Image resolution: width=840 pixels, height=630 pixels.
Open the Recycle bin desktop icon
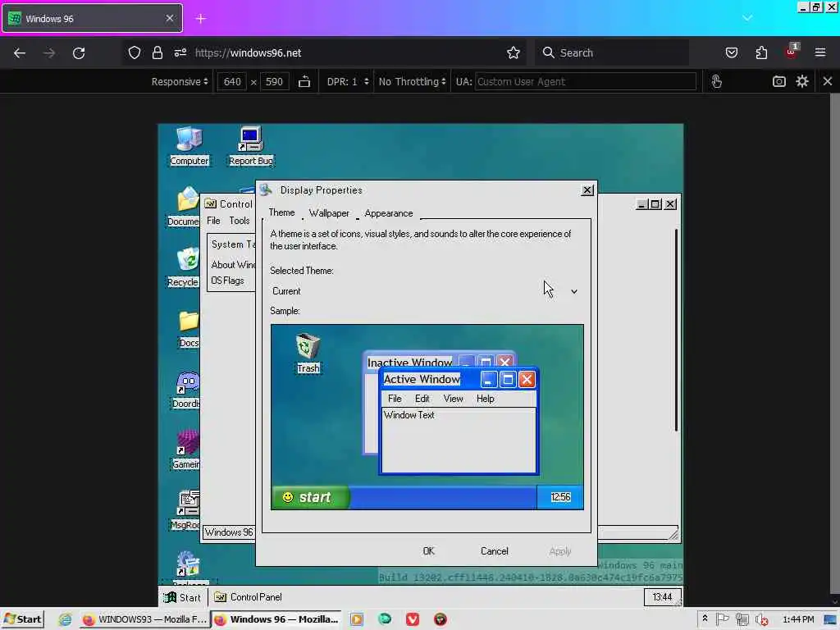tap(185, 267)
